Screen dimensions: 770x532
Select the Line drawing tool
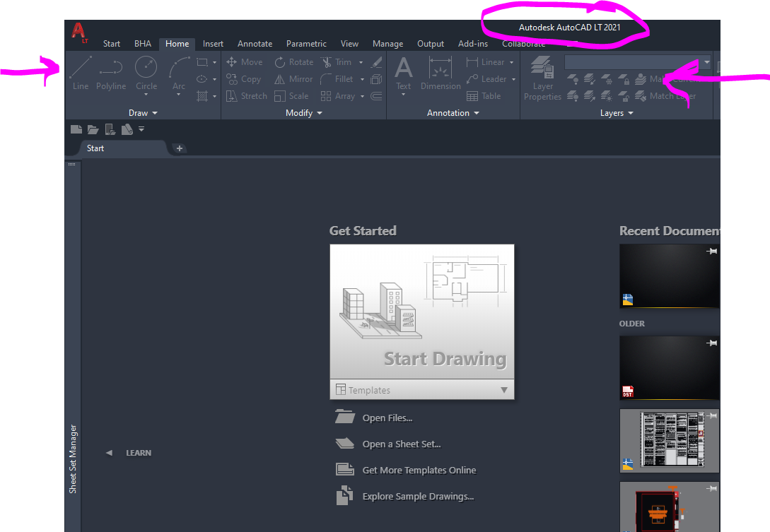point(81,73)
